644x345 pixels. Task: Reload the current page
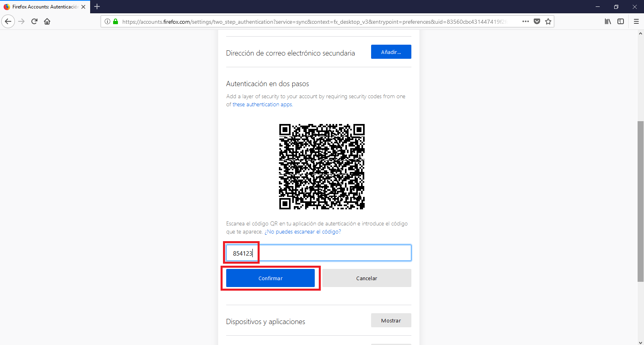[35, 21]
